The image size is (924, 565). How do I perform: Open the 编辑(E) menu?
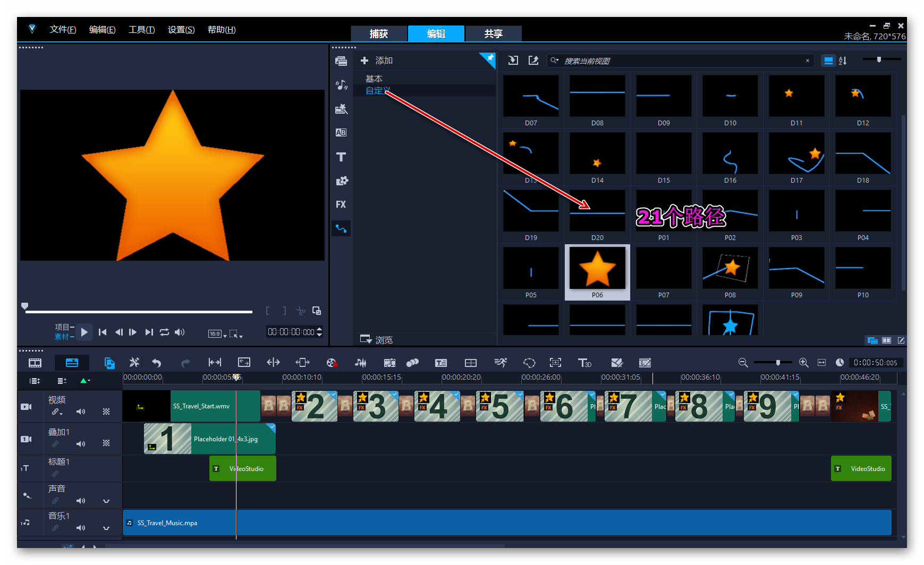click(x=102, y=30)
